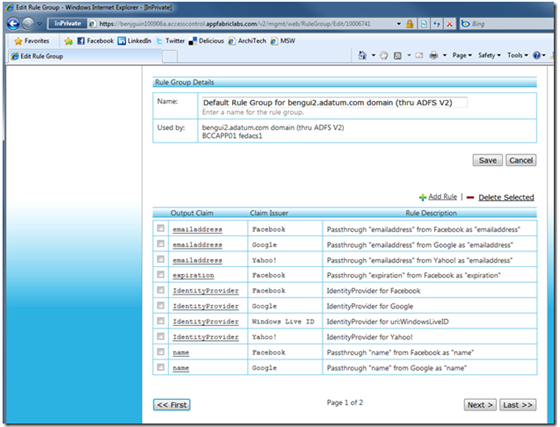Open the expiration claim link
Screen dimensions: 560x427
(x=193, y=275)
